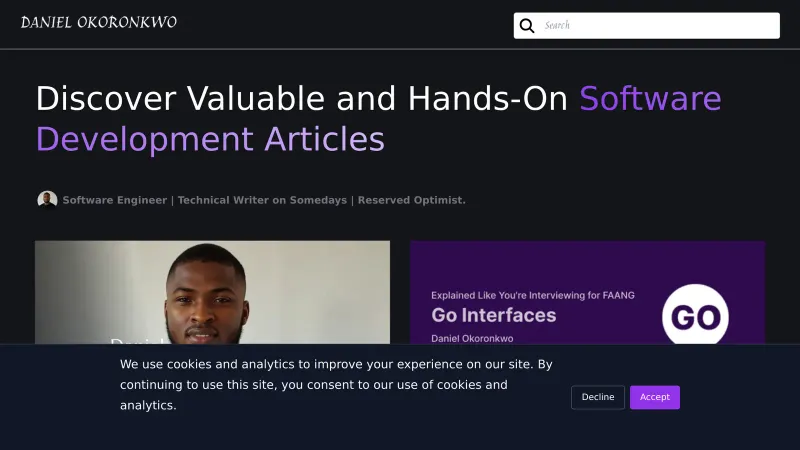Click the round GO logo badge
The image size is (800, 450).
[695, 317]
